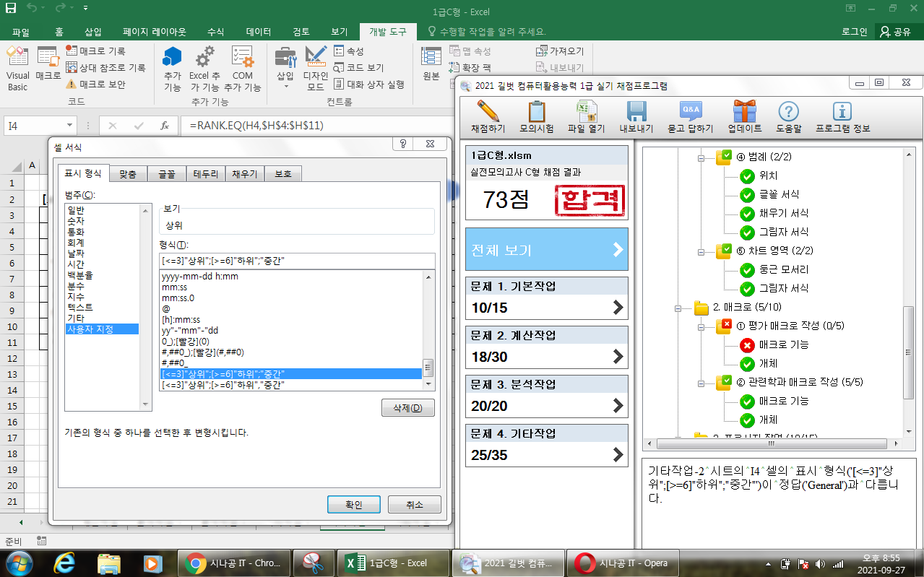This screenshot has height=577, width=924.
Task: Open the 디자인 모드 ribbon icon
Action: click(316, 69)
